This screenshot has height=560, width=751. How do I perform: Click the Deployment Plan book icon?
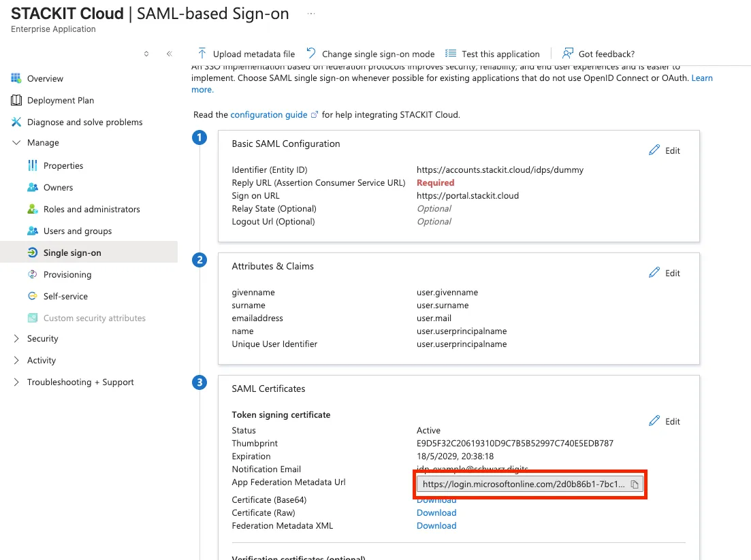point(16,100)
